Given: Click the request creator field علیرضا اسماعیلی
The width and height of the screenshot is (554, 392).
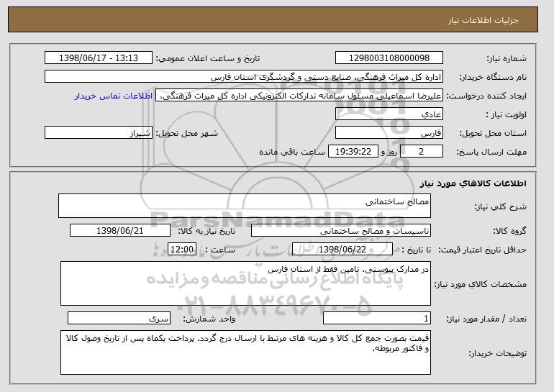Looking at the screenshot, I should pyautogui.click(x=299, y=96).
